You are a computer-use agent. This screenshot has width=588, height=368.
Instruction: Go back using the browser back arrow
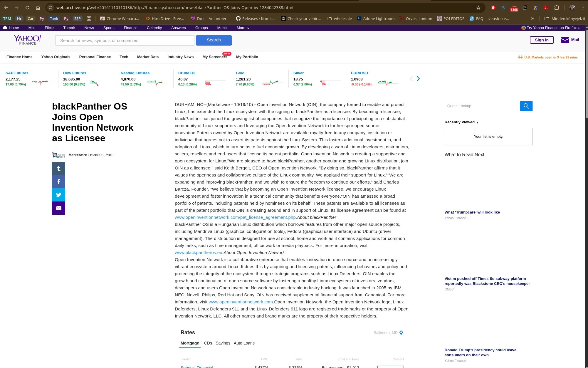tap(6, 8)
